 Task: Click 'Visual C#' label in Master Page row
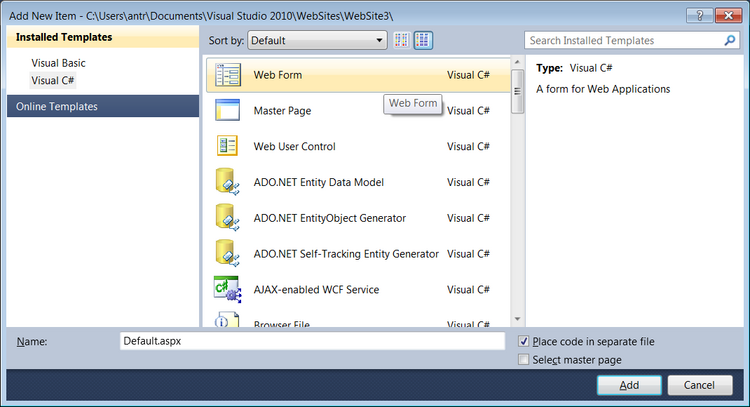point(468,111)
